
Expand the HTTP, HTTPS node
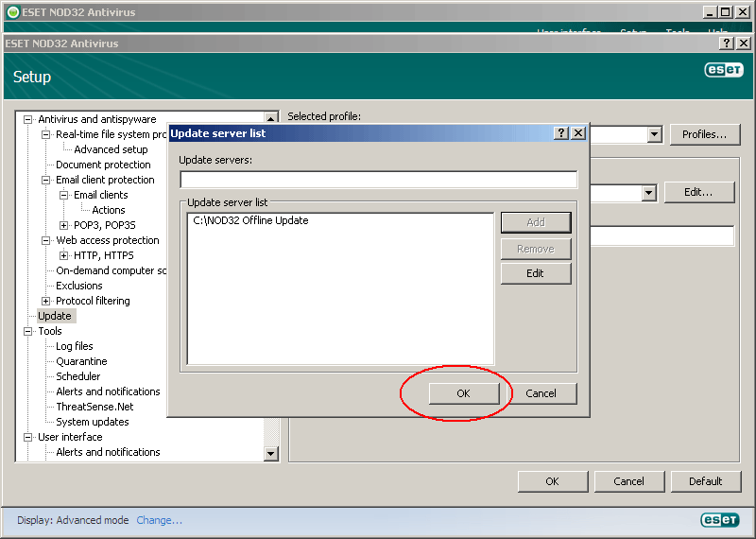[63, 255]
